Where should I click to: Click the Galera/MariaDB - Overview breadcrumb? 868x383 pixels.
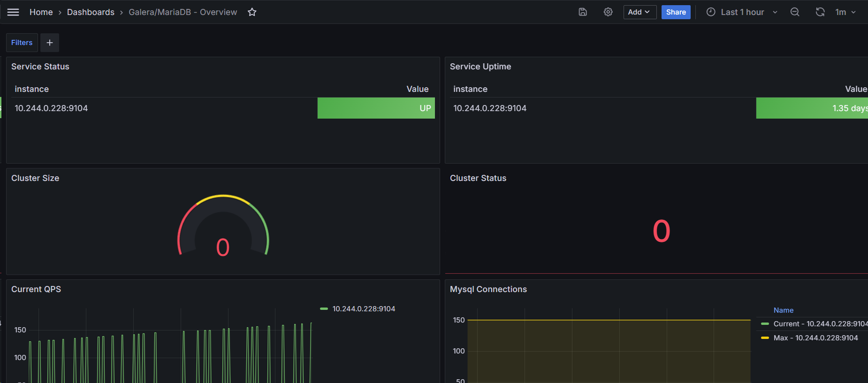tap(183, 12)
